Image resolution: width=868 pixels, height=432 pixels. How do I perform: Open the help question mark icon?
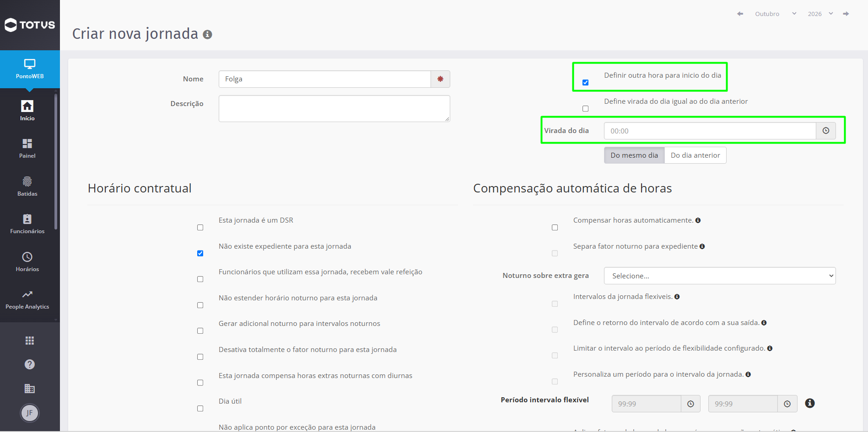30,364
